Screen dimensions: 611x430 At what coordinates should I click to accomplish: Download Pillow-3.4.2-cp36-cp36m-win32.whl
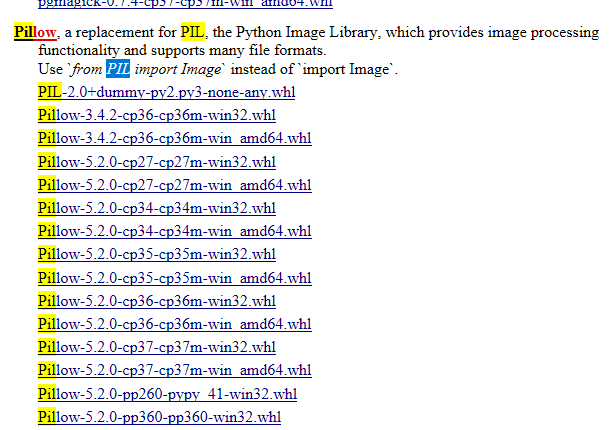157,115
